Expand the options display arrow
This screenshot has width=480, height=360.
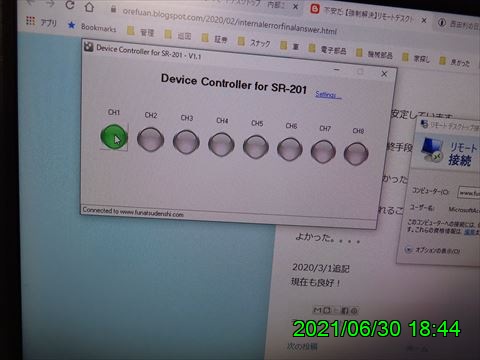408,249
